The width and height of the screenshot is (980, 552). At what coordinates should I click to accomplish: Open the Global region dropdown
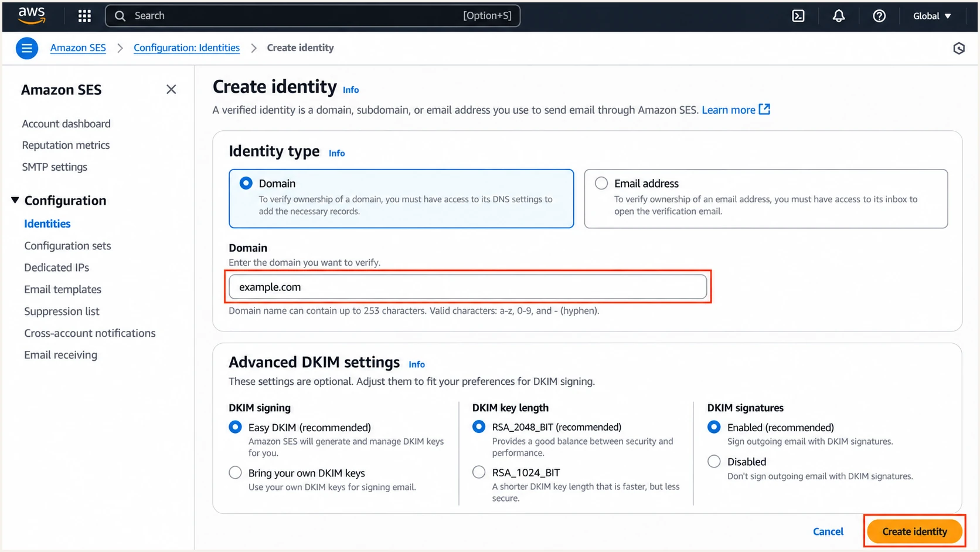pyautogui.click(x=932, y=16)
